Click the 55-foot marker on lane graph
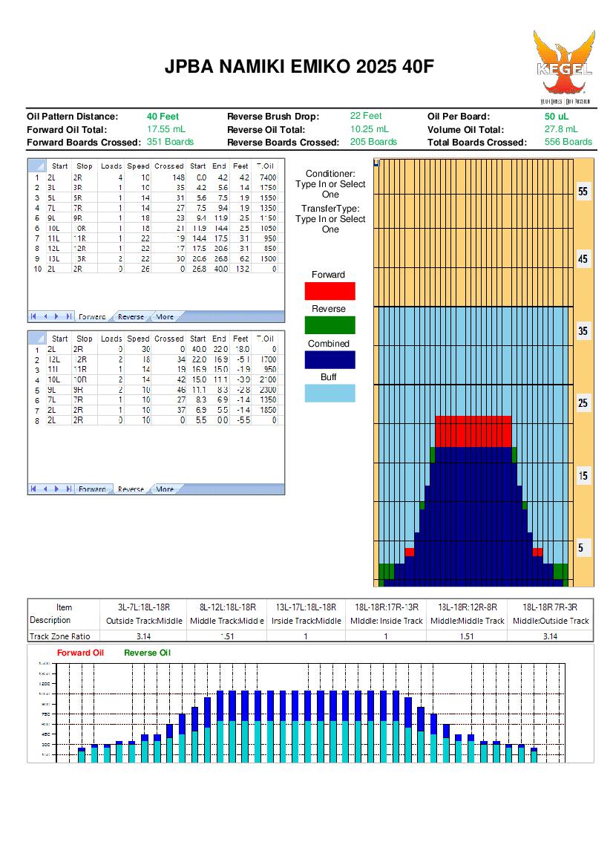 pos(583,192)
